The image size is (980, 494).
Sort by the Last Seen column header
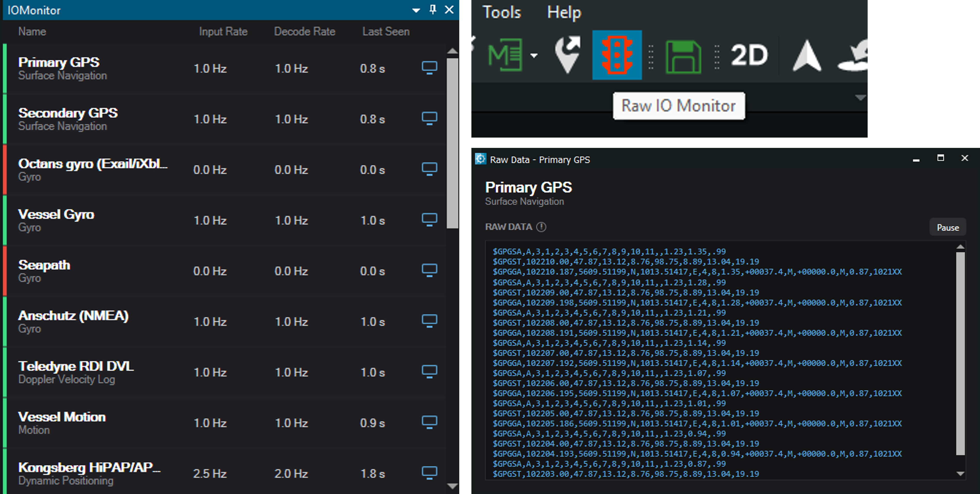(386, 31)
